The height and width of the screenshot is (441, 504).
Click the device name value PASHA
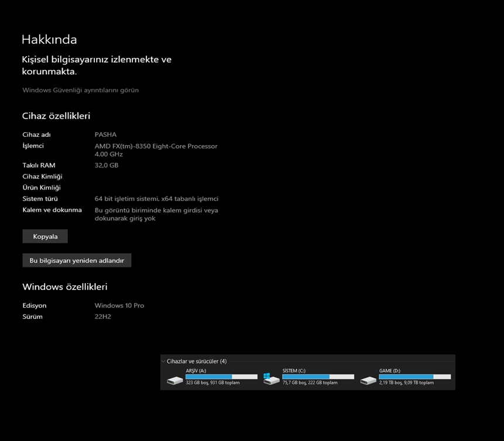tap(105, 135)
